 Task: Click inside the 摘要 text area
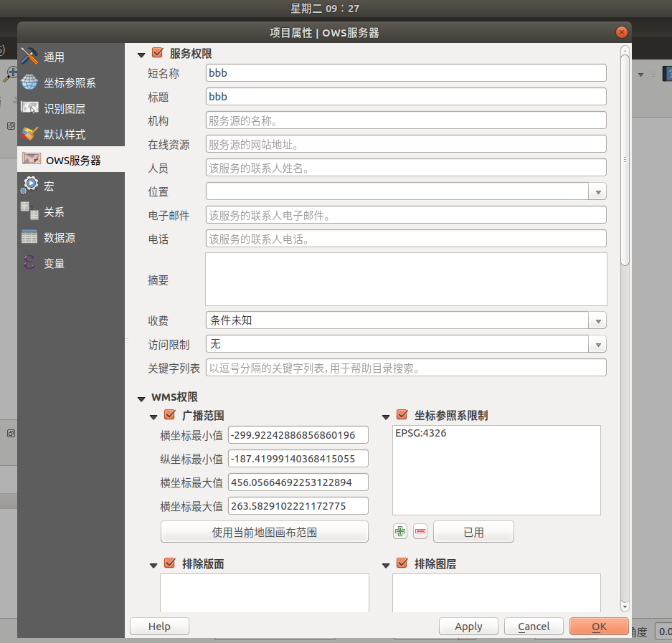406,280
